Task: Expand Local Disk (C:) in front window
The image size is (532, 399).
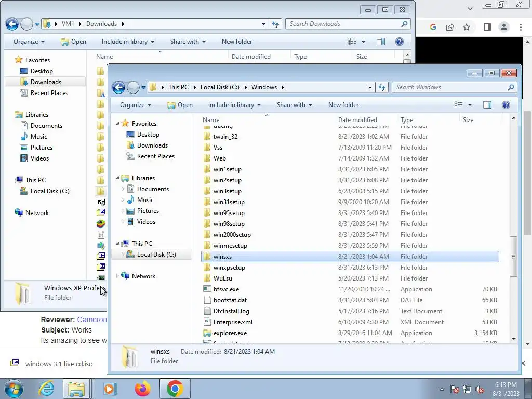Action: tap(123, 255)
